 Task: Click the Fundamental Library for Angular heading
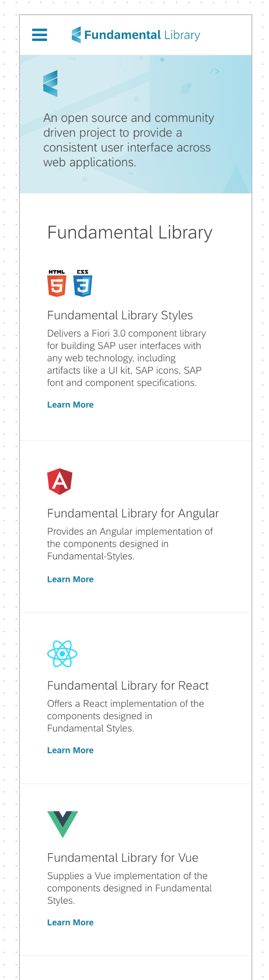(x=133, y=513)
